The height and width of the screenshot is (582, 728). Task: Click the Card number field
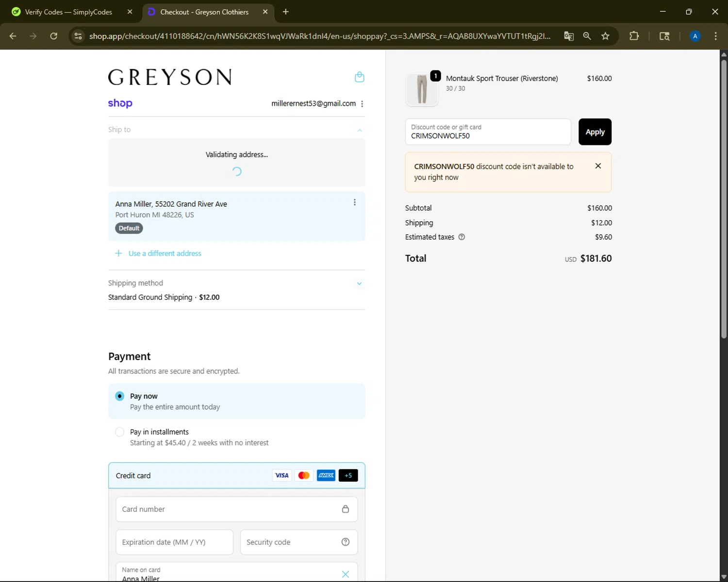237,509
